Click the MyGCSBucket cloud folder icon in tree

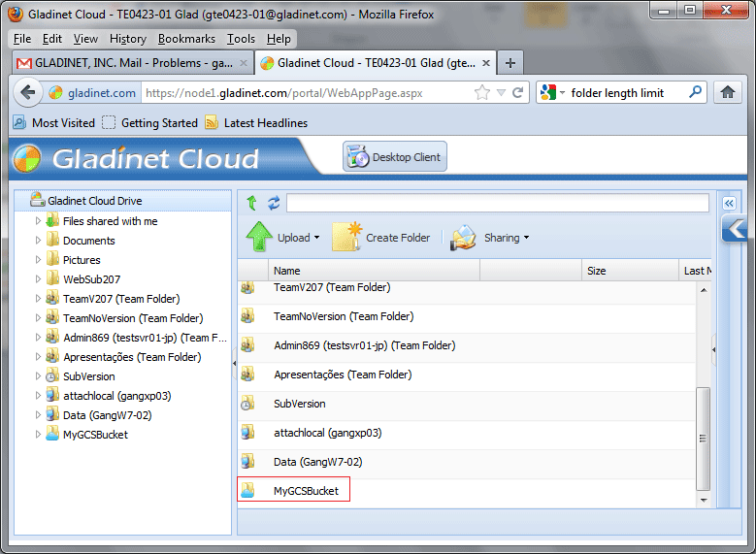click(52, 434)
